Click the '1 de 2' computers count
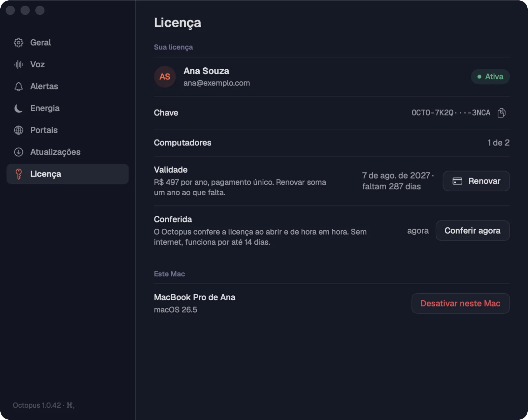The image size is (528, 420). click(x=498, y=143)
